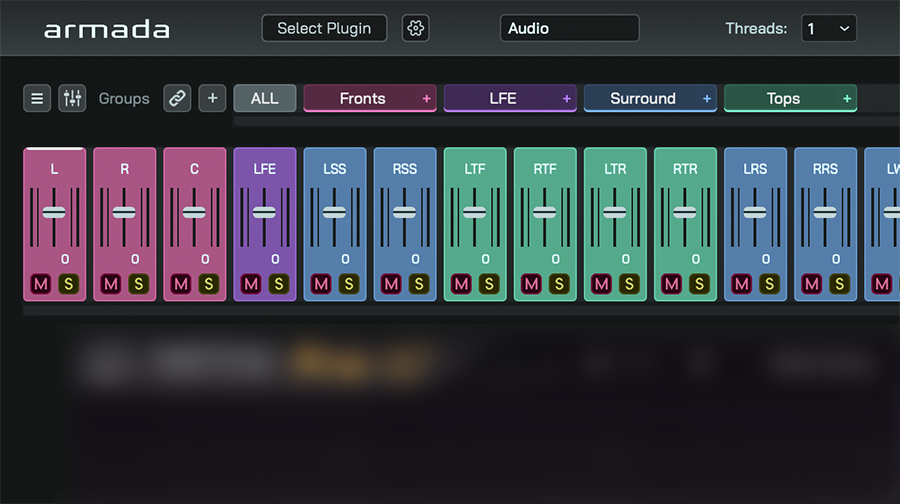This screenshot has width=900, height=504.
Task: Select the LTR channel strip label
Action: point(615,169)
